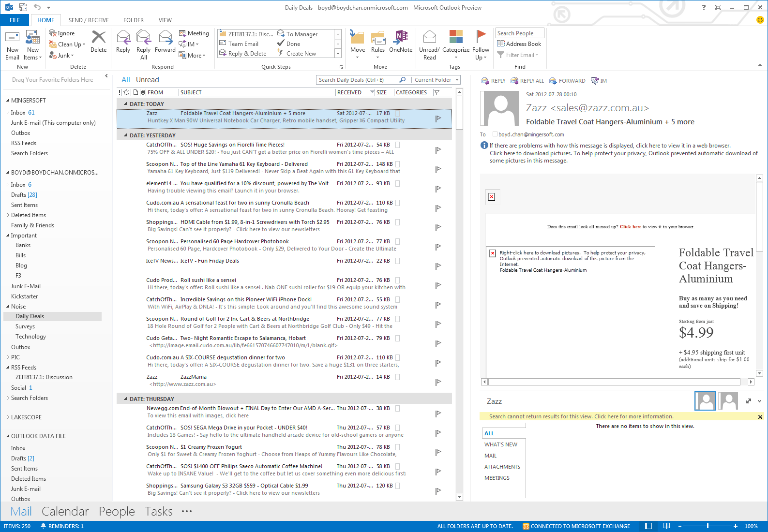This screenshot has height=532, width=768.
Task: Switch to the VIEW ribbon tab
Action: 165,20
